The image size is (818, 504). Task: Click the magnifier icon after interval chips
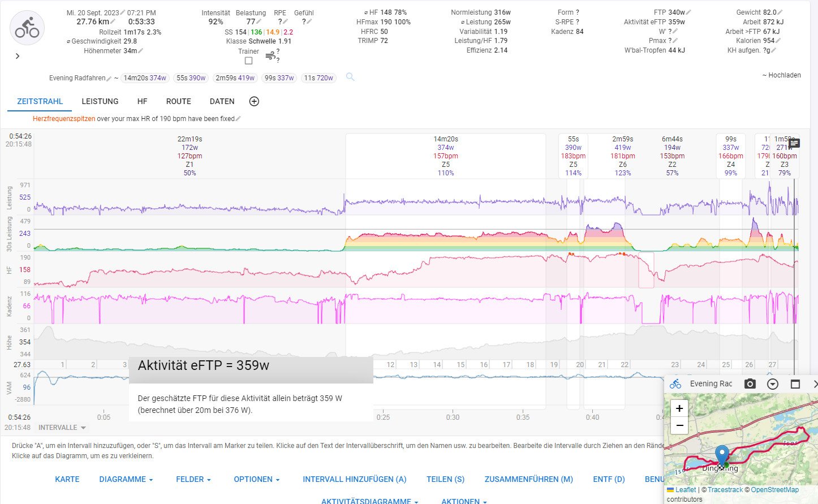pyautogui.click(x=350, y=77)
